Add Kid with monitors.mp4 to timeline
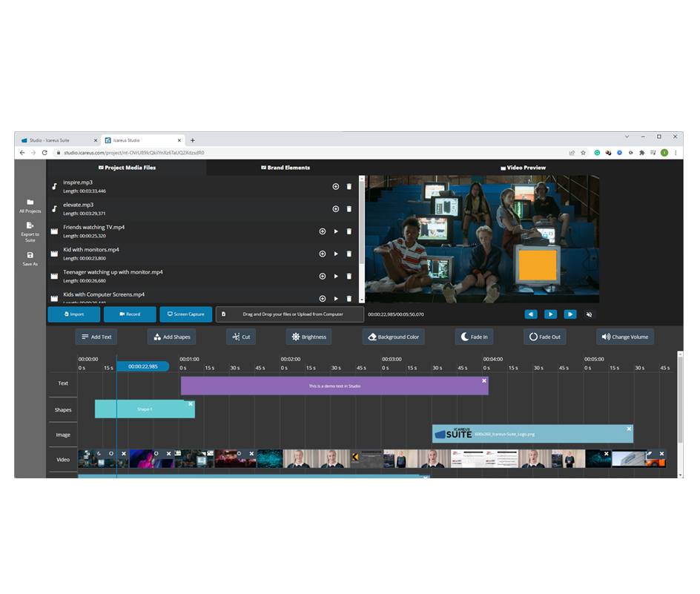700x594 pixels. pyautogui.click(x=323, y=254)
